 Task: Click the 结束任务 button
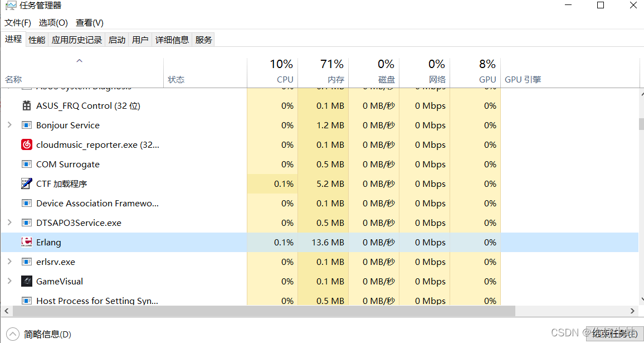(x=615, y=334)
